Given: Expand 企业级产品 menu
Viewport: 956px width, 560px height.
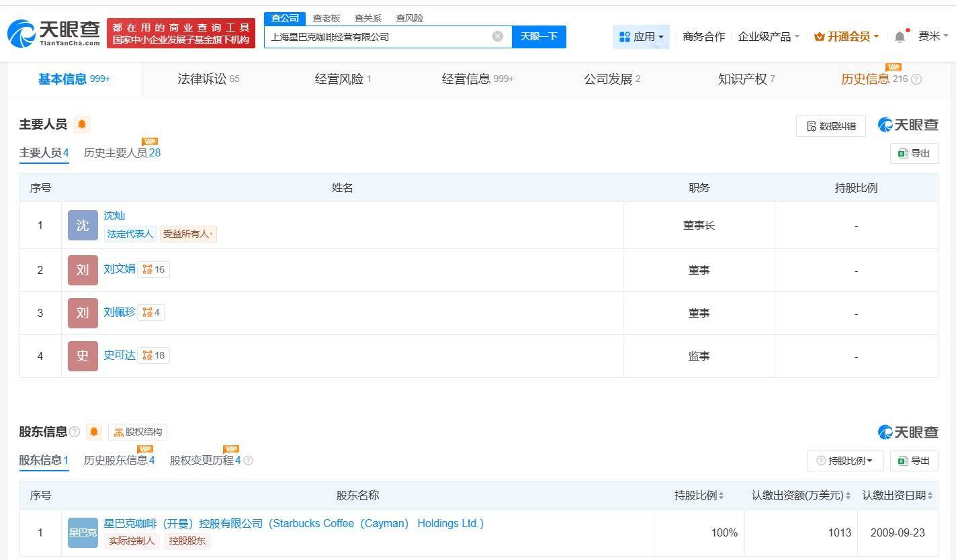Looking at the screenshot, I should [x=769, y=36].
